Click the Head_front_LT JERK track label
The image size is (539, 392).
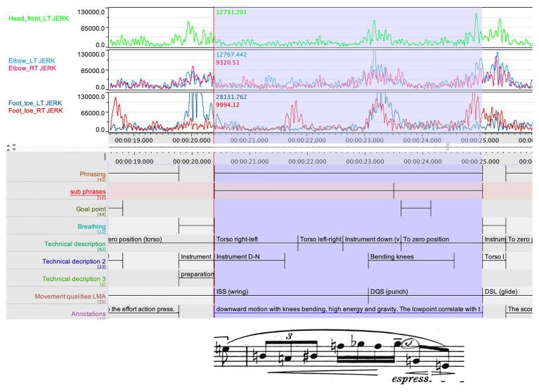(x=39, y=18)
